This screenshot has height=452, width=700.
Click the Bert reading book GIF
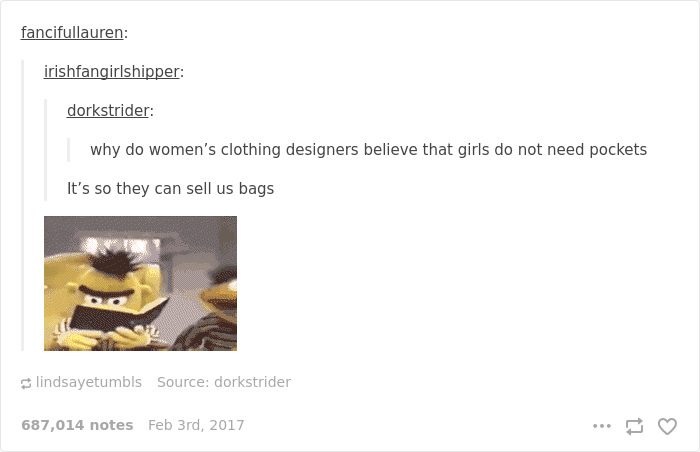pyautogui.click(x=140, y=283)
